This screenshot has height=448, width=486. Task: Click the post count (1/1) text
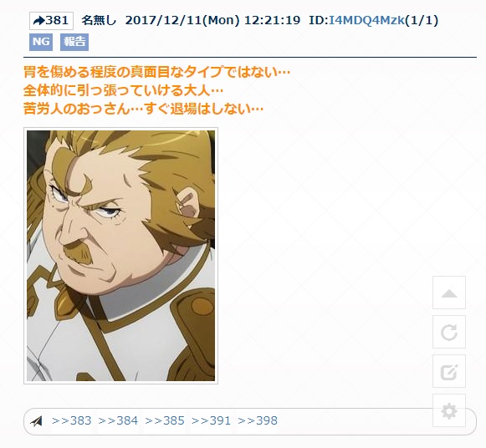point(422,20)
